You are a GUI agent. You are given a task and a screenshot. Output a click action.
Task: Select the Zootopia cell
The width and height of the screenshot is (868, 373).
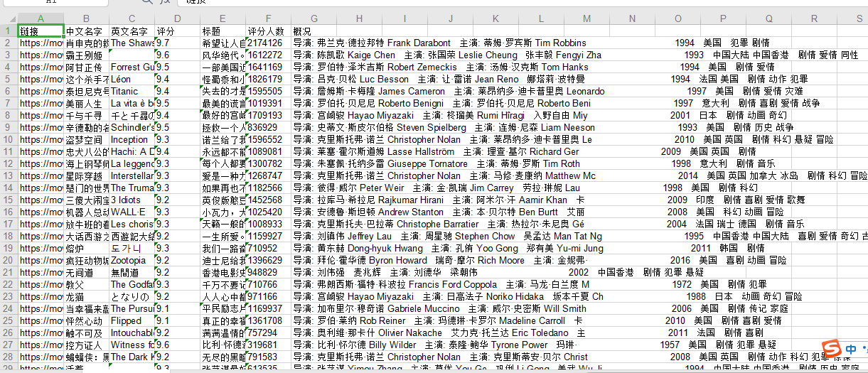tap(132, 260)
